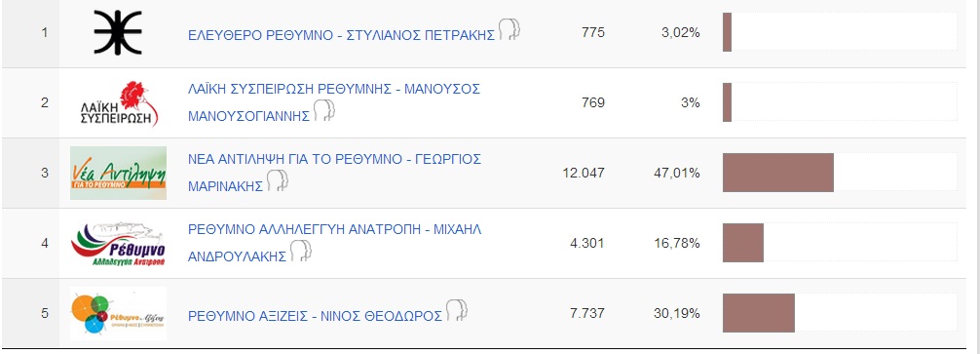Viewport: 980px width, 354px height.
Task: Click the heads icon next to ΑΝΔΡΟΥΛΑΚΗΣ
Action: (x=301, y=251)
